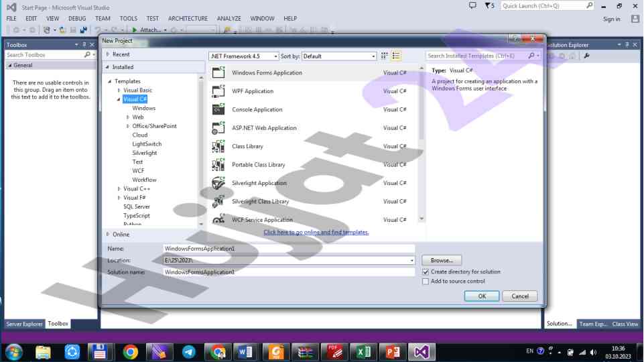Click the Cancel button
Viewport: 644px width, 362px height.
(x=519, y=296)
